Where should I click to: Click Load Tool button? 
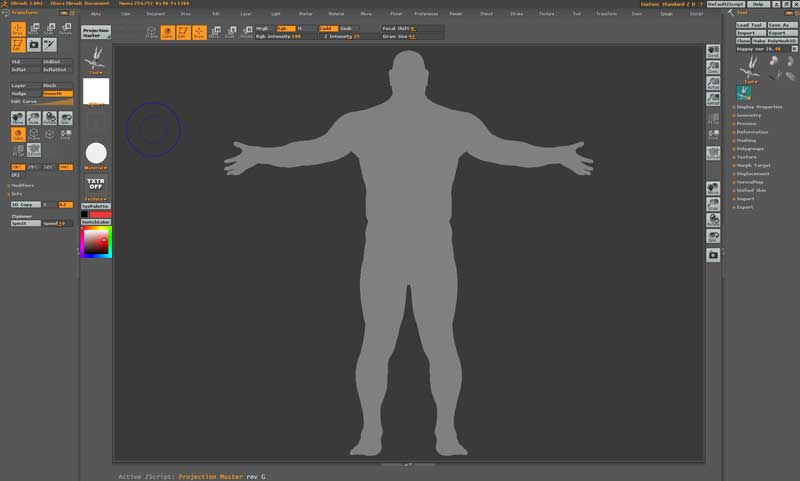(x=750, y=24)
